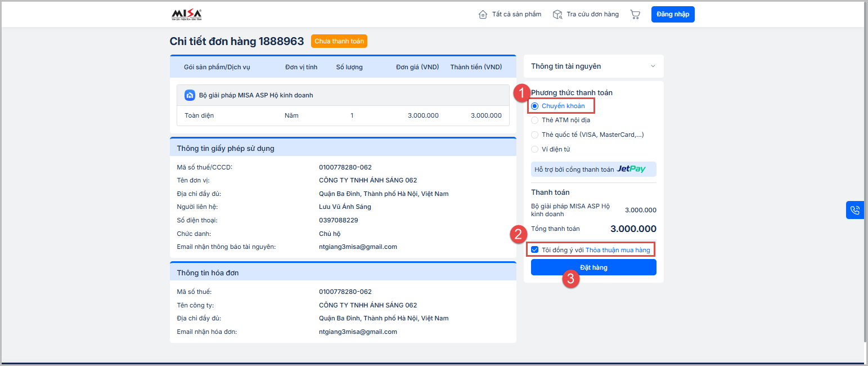The image size is (868, 366).
Task: Click invoice email ntgiang3misa@gmail.com
Action: point(358,332)
